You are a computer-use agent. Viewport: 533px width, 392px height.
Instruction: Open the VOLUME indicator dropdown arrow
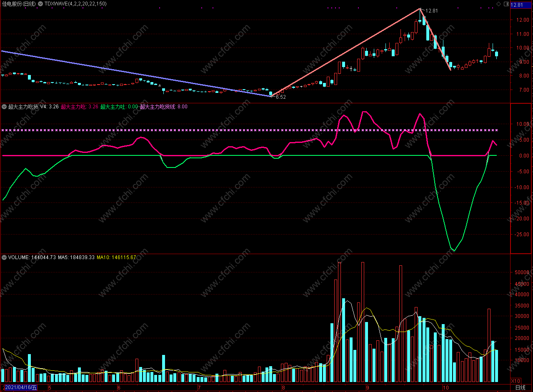(4, 257)
